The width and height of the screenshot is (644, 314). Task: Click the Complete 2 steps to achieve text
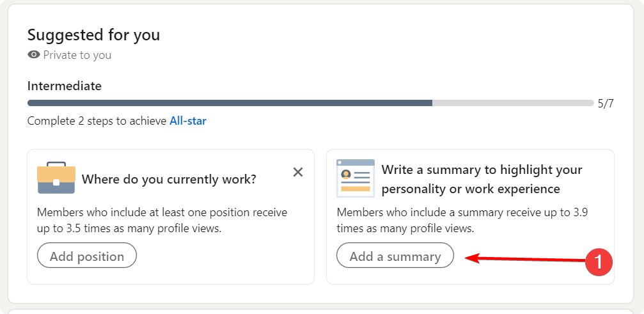tap(97, 121)
